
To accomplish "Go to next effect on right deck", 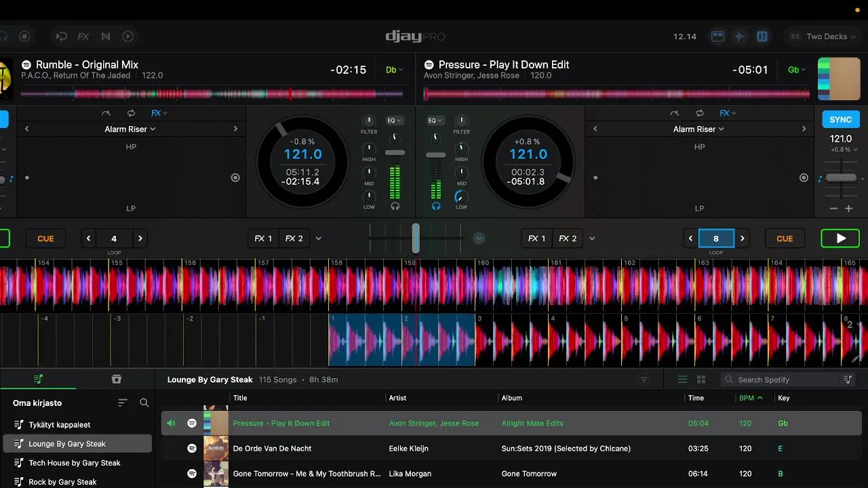I will click(804, 129).
